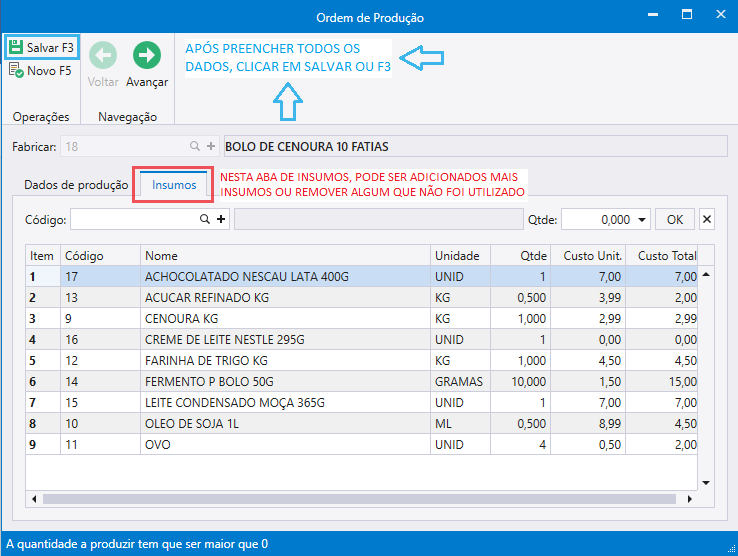The image size is (738, 556).
Task: Click the Salvar F3 save icon
Action: pyautogui.click(x=16, y=47)
